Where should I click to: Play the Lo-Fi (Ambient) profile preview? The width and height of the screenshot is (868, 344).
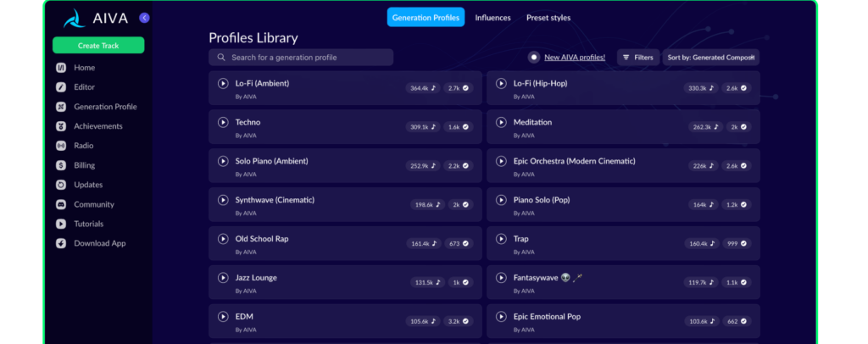[223, 84]
